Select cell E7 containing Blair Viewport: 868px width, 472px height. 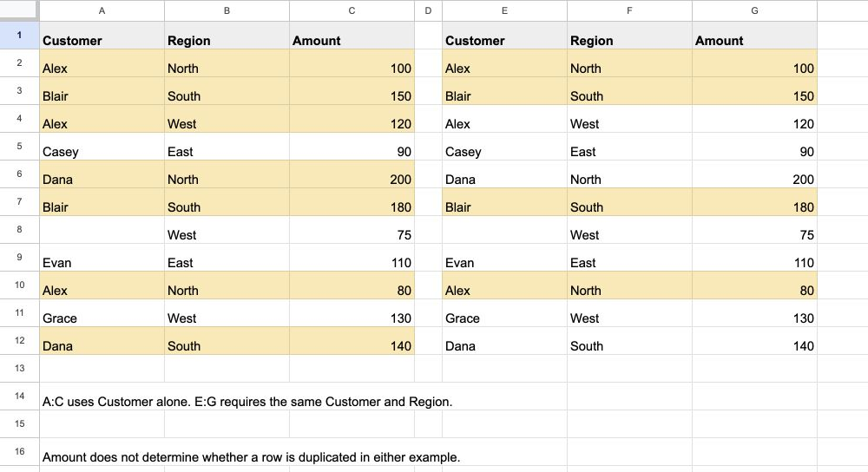504,202
